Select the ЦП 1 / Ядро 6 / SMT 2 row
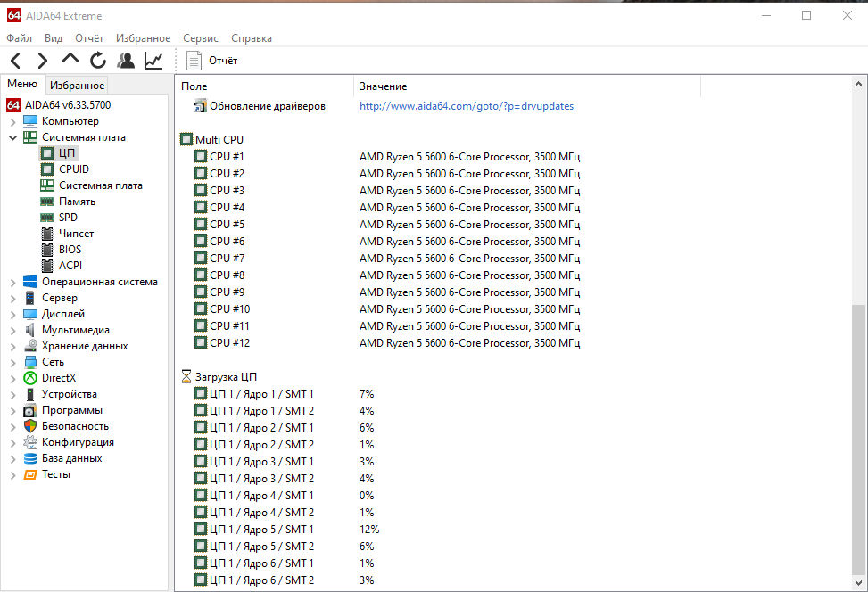 [284, 580]
